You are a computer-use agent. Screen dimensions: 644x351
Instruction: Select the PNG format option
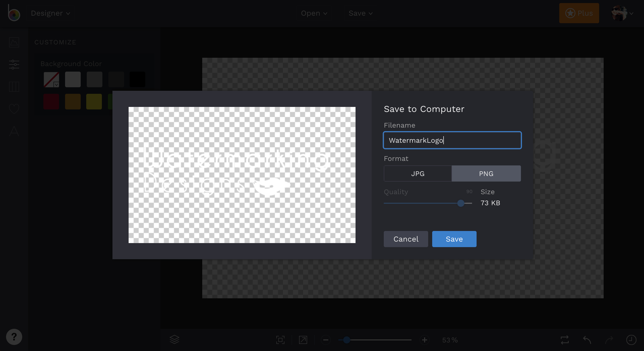pos(486,173)
